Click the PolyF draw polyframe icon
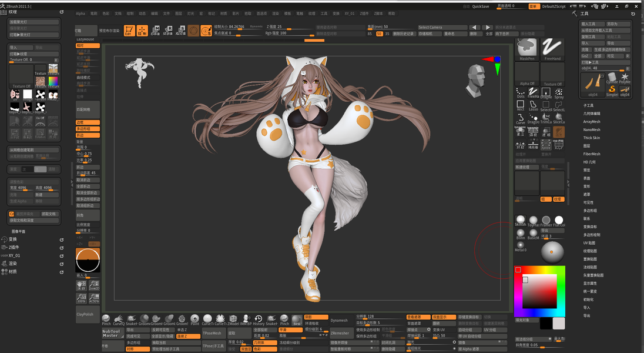The height and width of the screenshot is (353, 644). 559,144
